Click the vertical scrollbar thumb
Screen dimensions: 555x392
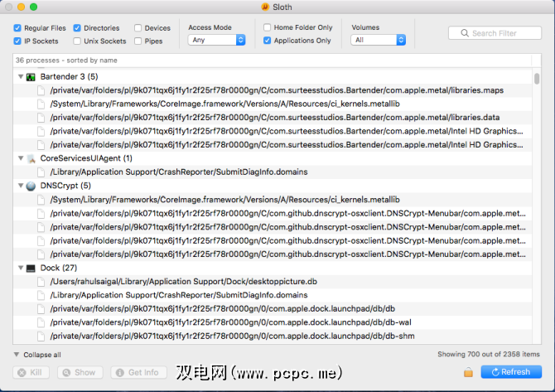tap(537, 79)
